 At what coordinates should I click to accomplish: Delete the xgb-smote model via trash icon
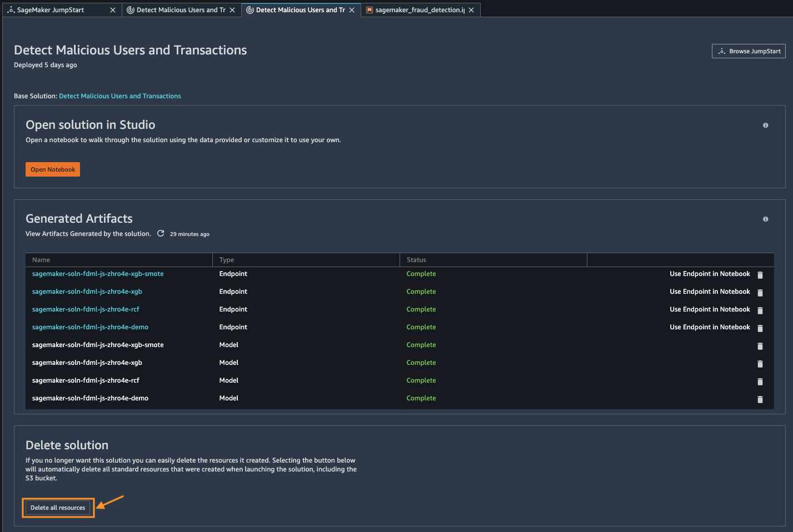point(760,346)
